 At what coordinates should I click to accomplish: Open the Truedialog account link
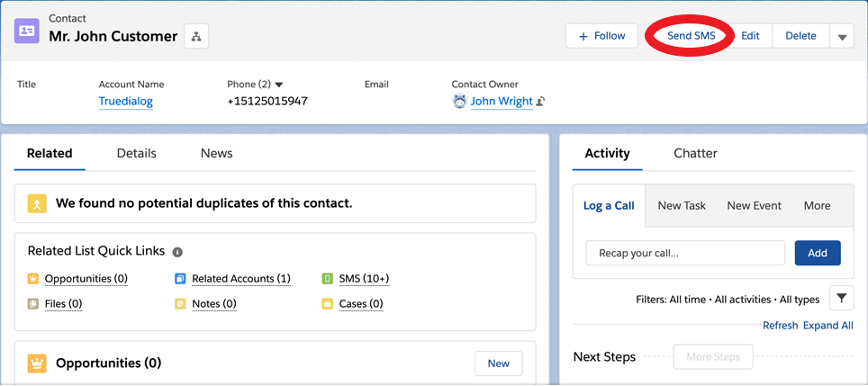(x=126, y=102)
